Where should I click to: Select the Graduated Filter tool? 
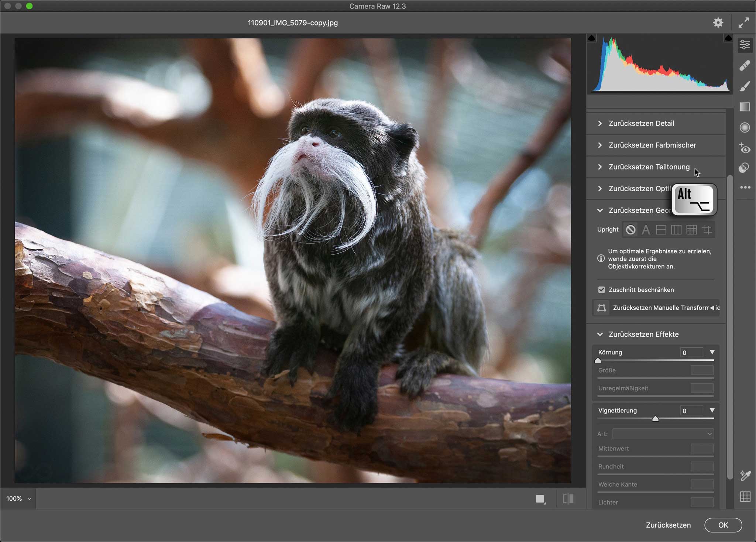click(x=745, y=107)
